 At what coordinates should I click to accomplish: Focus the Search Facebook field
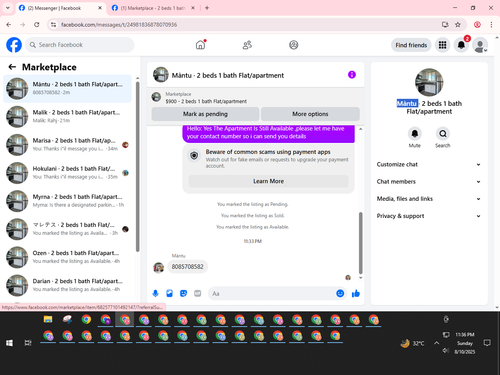click(x=80, y=45)
